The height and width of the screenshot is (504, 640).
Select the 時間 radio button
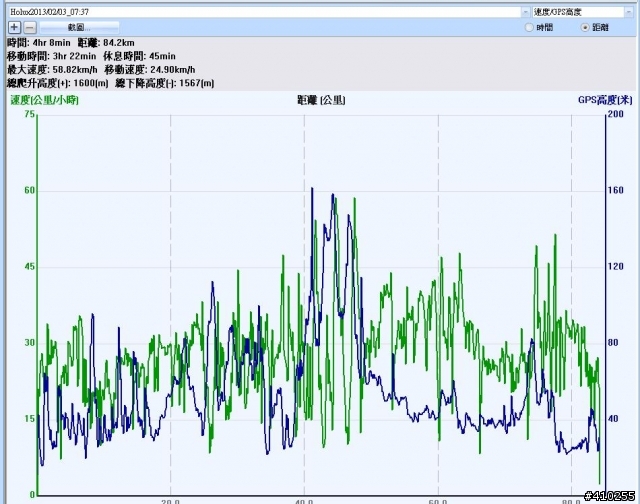529,27
